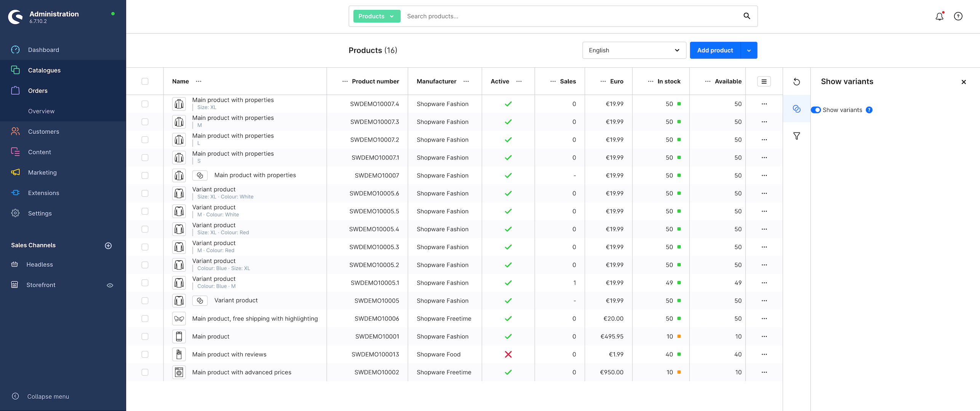Click the Headless basket icon

[14, 264]
